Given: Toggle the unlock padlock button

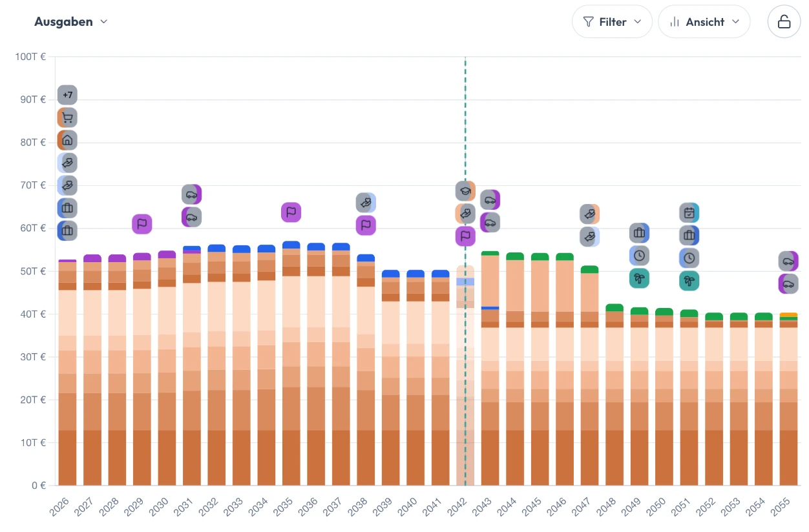Looking at the screenshot, I should (784, 22).
